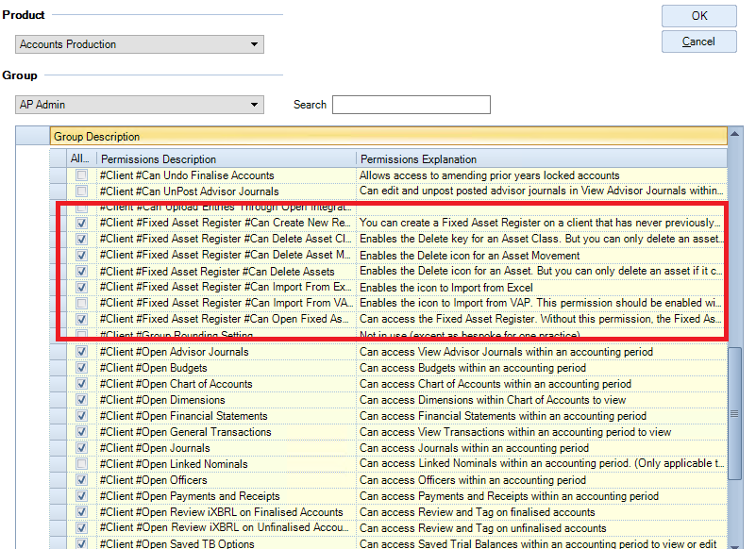Image resolution: width=756 pixels, height=549 pixels.
Task: Toggle the Open Budgets checkbox
Action: point(82,368)
